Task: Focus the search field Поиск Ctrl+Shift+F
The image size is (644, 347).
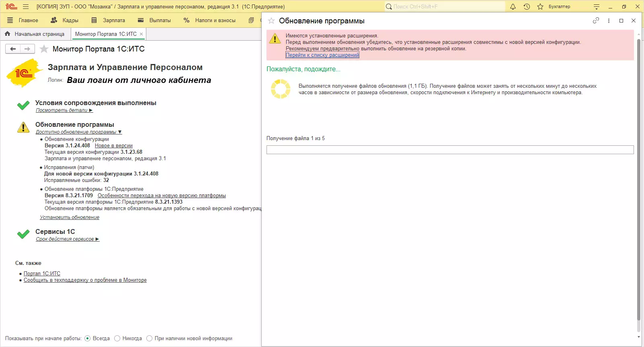Action: point(448,6)
